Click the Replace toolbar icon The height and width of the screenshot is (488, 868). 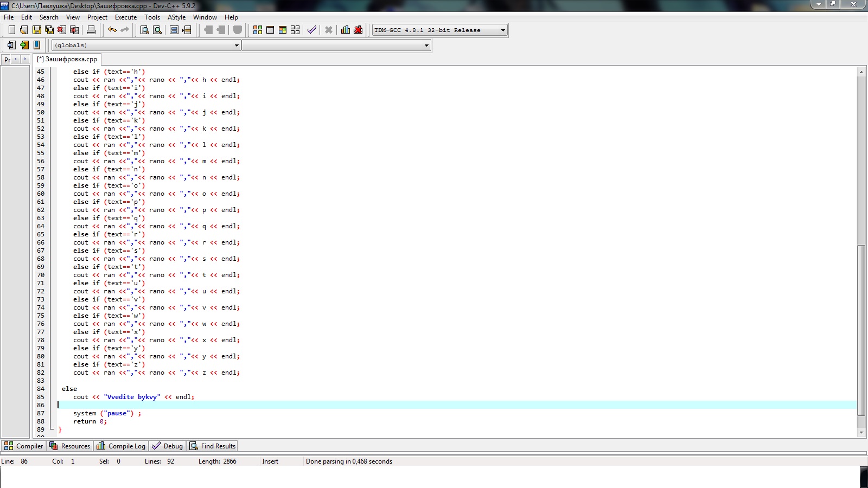(157, 30)
